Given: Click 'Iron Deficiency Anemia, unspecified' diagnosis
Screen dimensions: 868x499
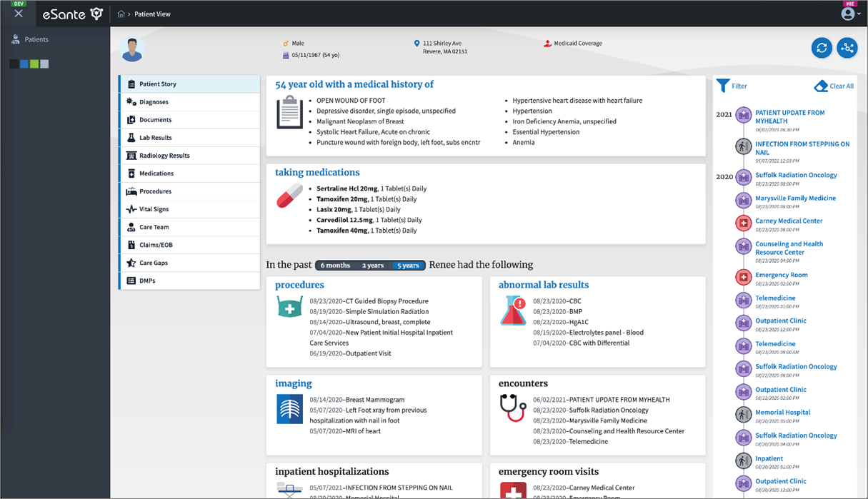Looking at the screenshot, I should point(564,121).
